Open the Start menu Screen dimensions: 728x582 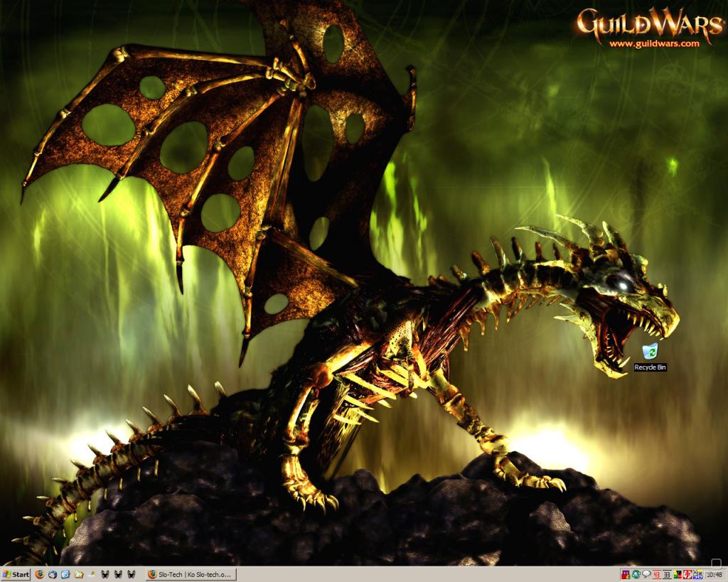click(x=16, y=574)
